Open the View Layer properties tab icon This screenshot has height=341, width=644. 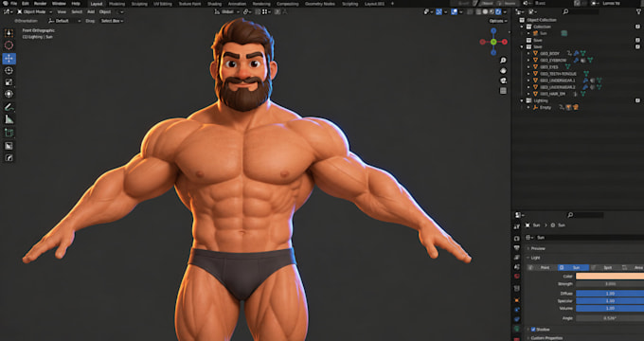click(517, 258)
